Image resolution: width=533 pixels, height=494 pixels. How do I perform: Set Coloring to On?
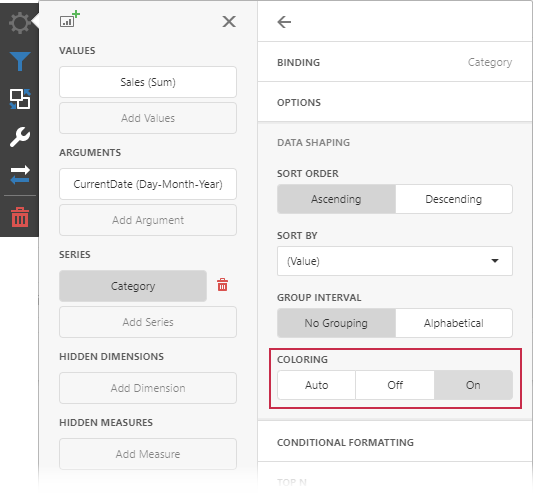coord(473,385)
